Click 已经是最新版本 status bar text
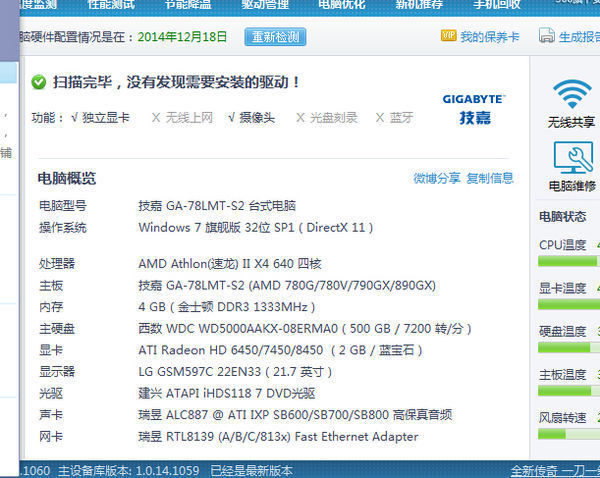Screen dimensions: 600x478 251,471
